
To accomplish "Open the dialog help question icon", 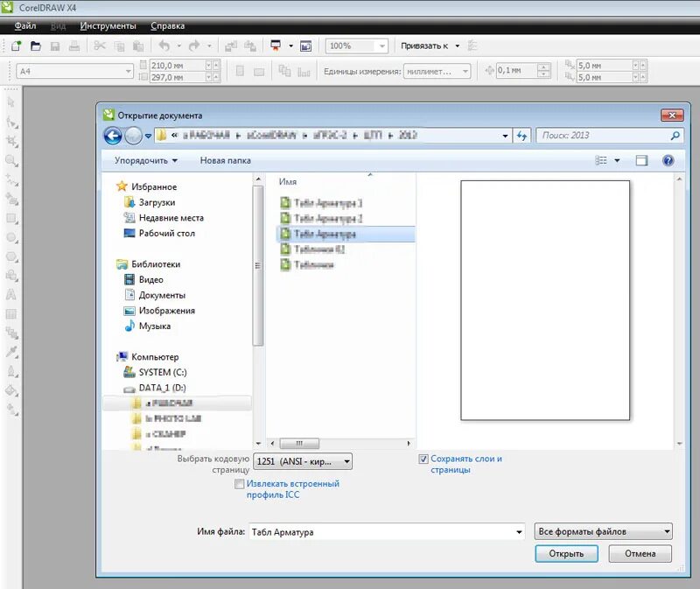I will point(668,160).
